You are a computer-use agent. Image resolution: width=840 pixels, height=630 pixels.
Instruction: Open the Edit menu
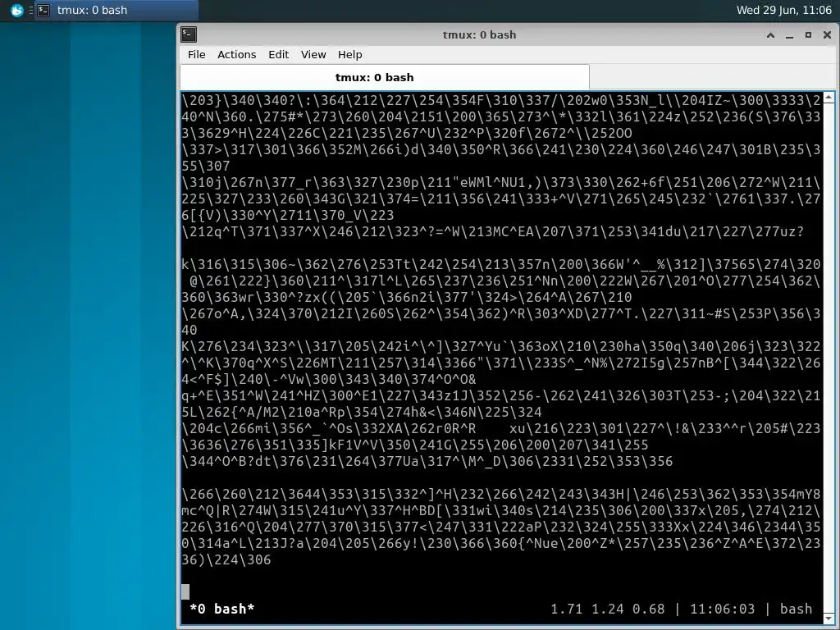(278, 55)
